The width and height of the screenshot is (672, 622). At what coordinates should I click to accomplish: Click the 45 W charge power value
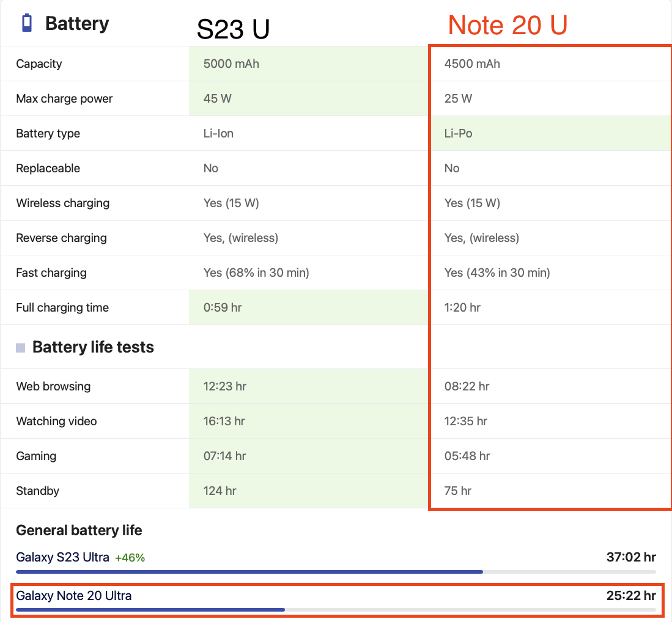coord(217,98)
